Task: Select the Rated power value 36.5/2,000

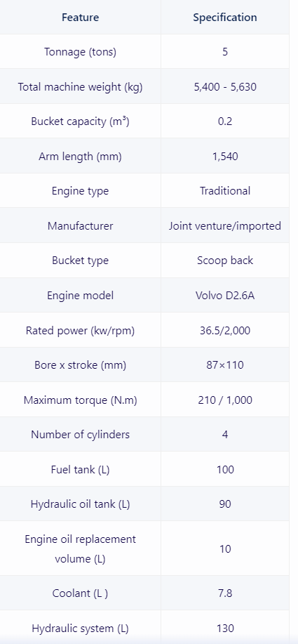Action: pos(225,330)
